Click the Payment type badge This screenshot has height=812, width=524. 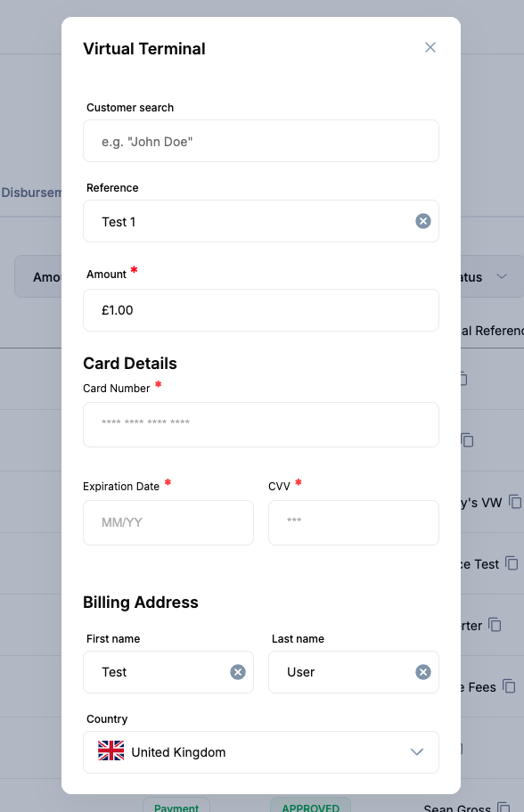[x=176, y=806]
